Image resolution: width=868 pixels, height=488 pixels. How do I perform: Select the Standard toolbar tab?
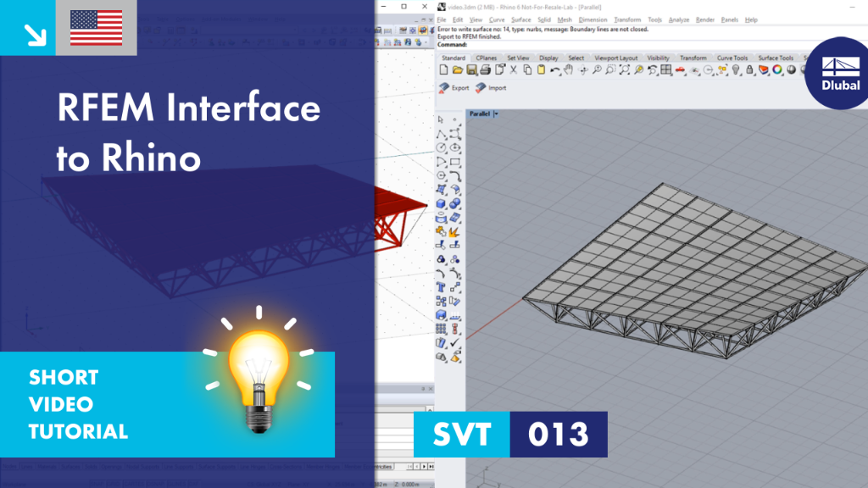coord(453,58)
